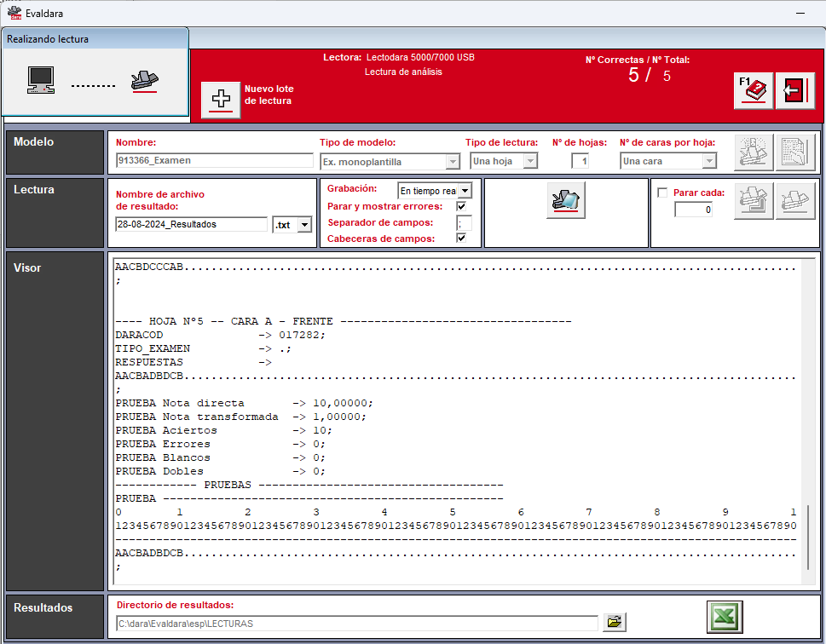Expand Tipo de modelo dropdown
Image resolution: width=826 pixels, height=644 pixels.
pyautogui.click(x=453, y=162)
